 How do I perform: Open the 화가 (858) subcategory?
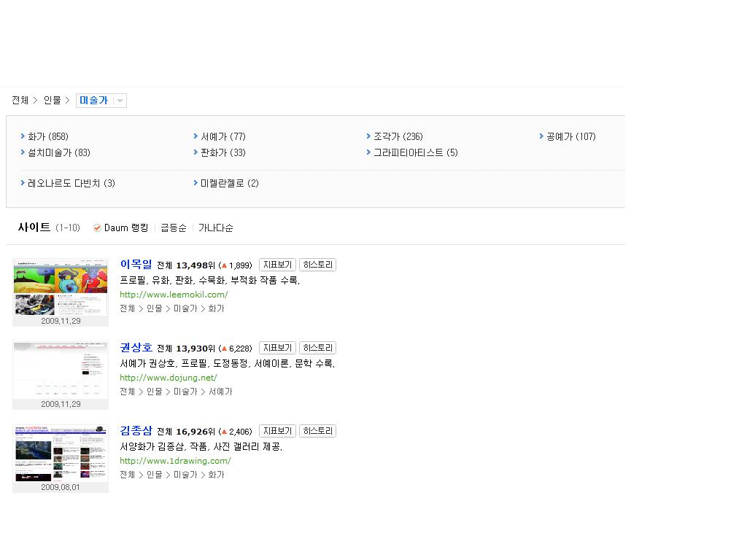pos(47,137)
